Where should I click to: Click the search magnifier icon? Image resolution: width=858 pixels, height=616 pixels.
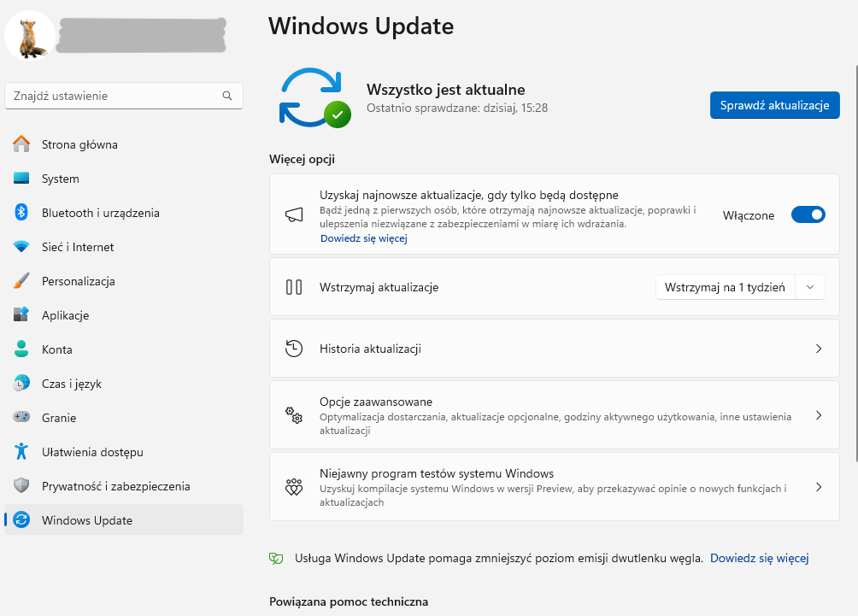pyautogui.click(x=227, y=96)
